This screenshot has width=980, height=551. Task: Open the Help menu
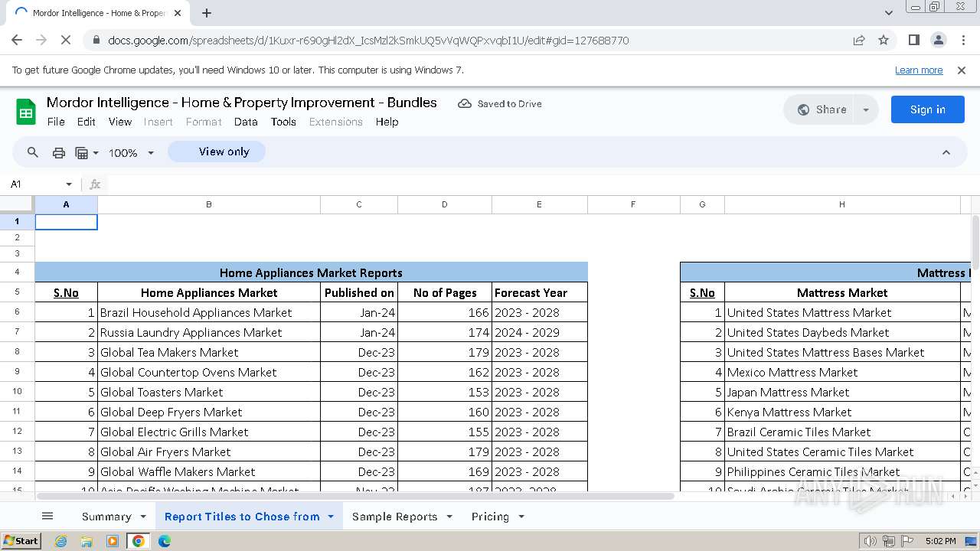pos(387,122)
